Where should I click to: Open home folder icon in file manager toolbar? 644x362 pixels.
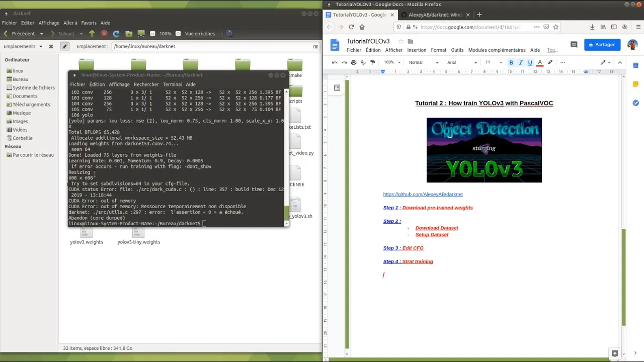tap(129, 34)
